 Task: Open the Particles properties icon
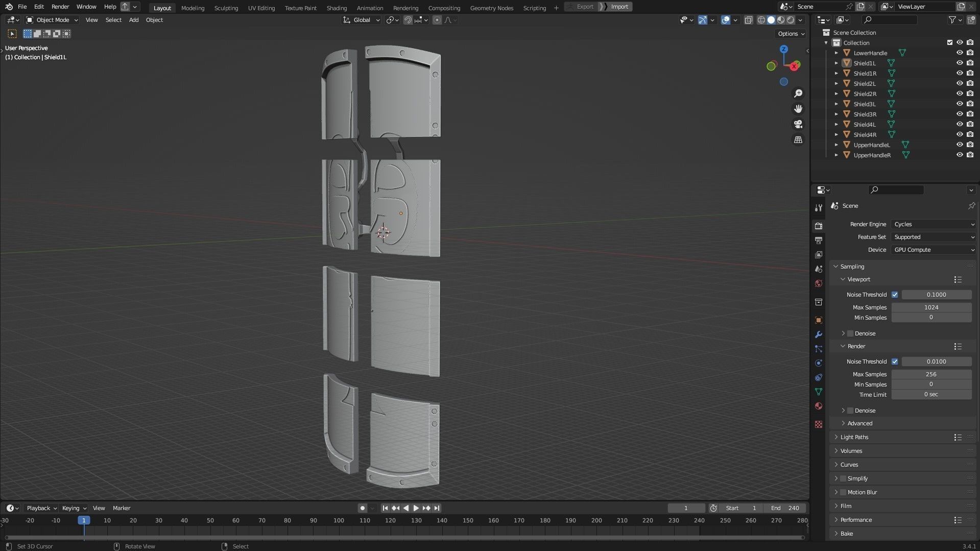[x=819, y=349]
